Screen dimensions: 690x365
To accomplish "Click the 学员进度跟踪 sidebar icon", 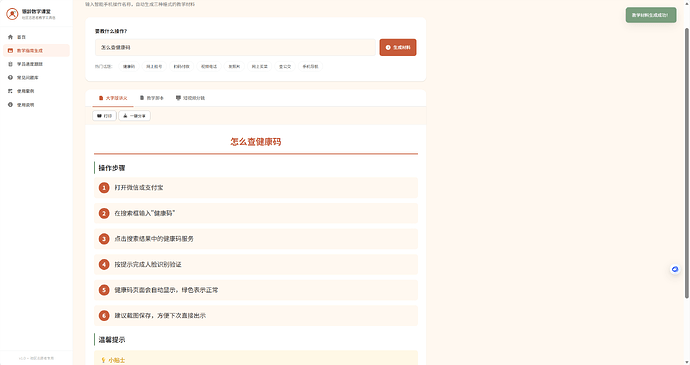I will click(10, 64).
